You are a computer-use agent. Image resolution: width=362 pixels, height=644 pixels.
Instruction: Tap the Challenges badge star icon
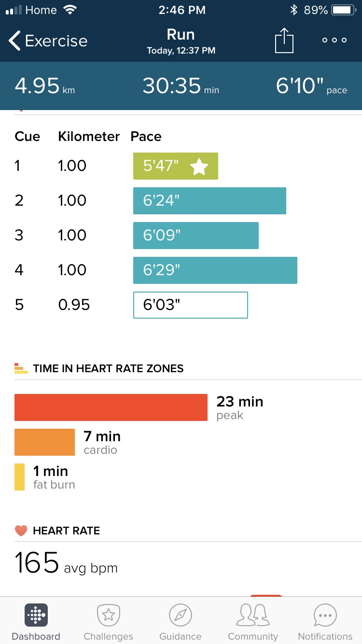109,615
